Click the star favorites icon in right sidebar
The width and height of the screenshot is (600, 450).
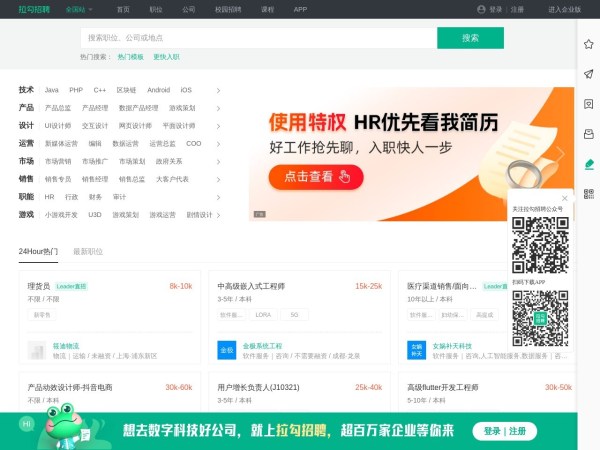point(588,44)
